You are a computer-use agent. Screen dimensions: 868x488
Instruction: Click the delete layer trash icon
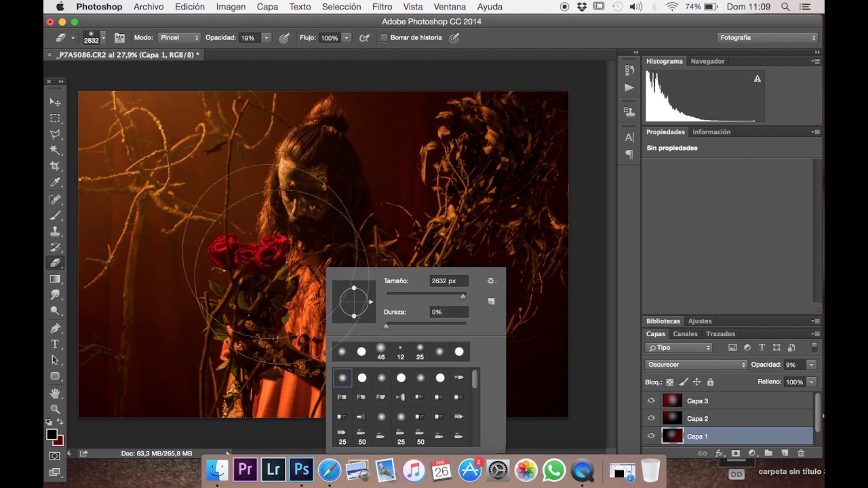click(x=801, y=453)
